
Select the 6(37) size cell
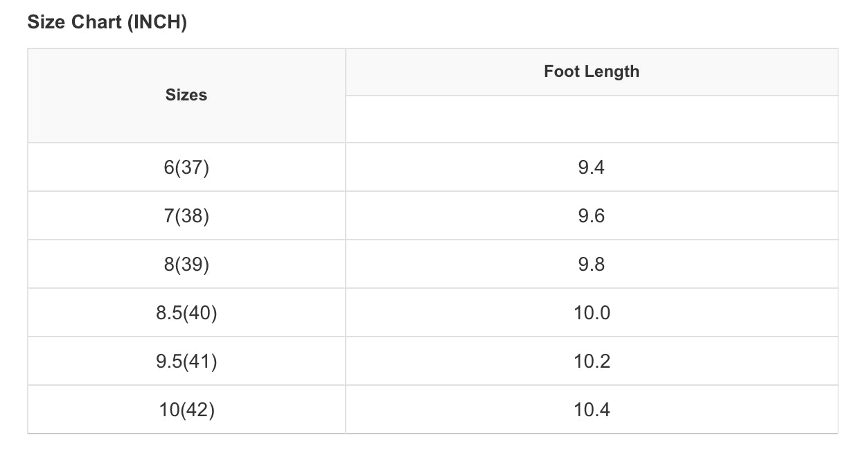pyautogui.click(x=186, y=168)
